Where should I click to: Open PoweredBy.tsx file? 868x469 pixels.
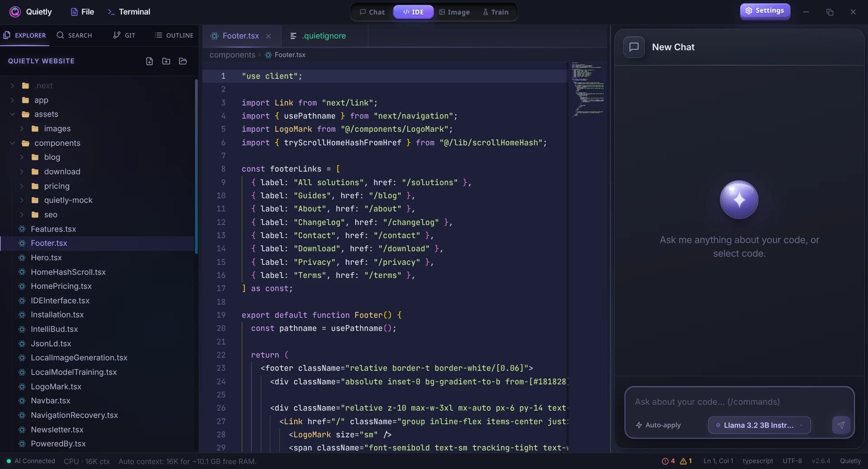pyautogui.click(x=97, y=444)
